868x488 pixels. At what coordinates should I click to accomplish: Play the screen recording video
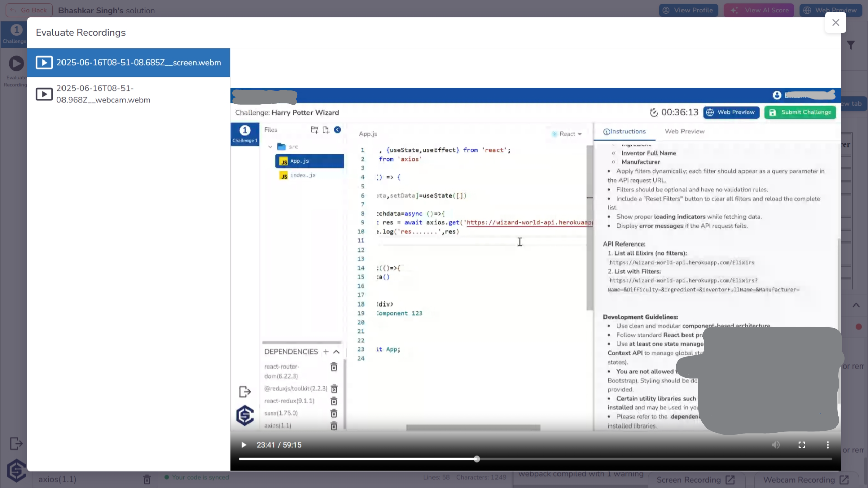pyautogui.click(x=244, y=445)
